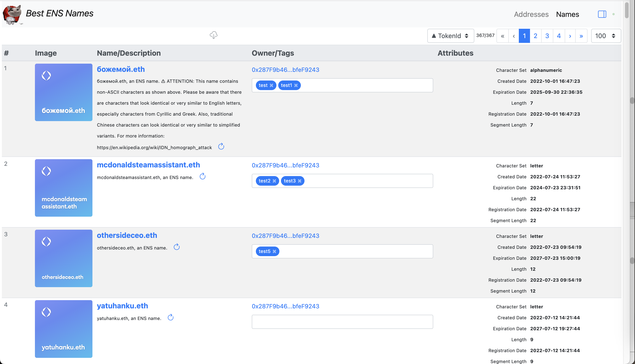Refresh metadata for божемой.eth

tap(221, 146)
